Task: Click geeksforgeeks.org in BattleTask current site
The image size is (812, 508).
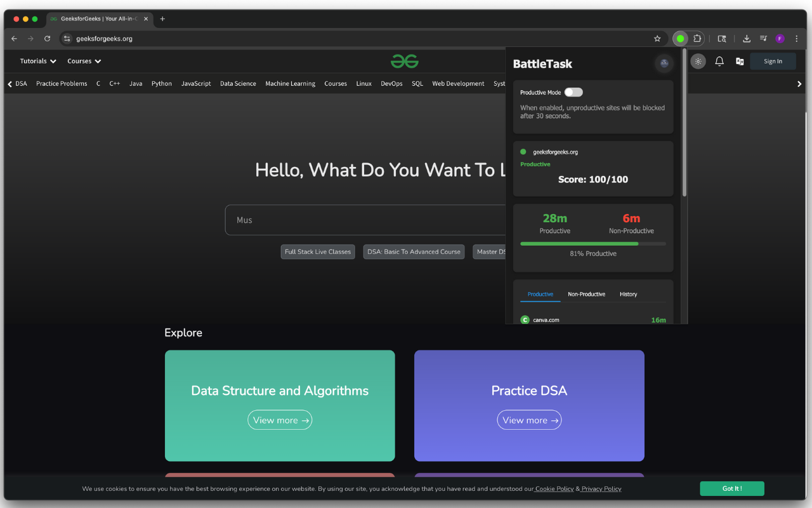Action: 556,152
